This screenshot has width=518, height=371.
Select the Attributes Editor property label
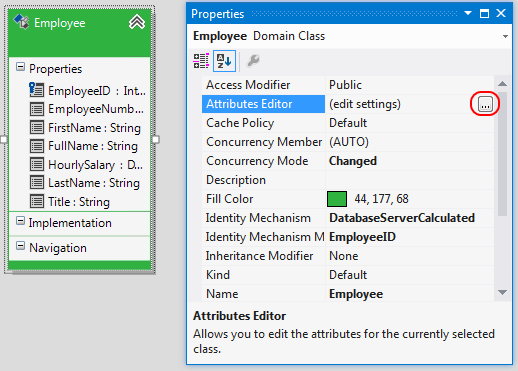249,104
